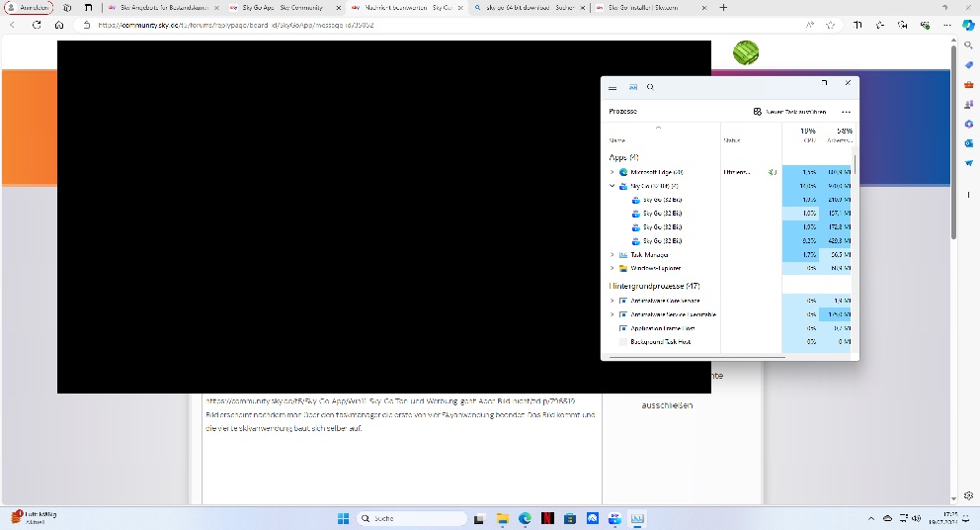This screenshot has height=530, width=980.
Task: Click the Task Manager performance graph icon
Action: [x=633, y=87]
